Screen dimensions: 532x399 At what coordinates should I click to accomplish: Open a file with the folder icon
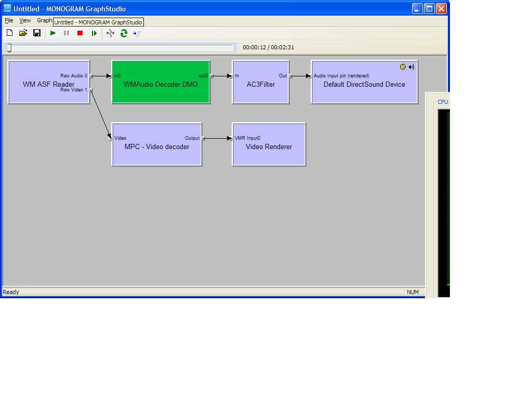click(23, 33)
